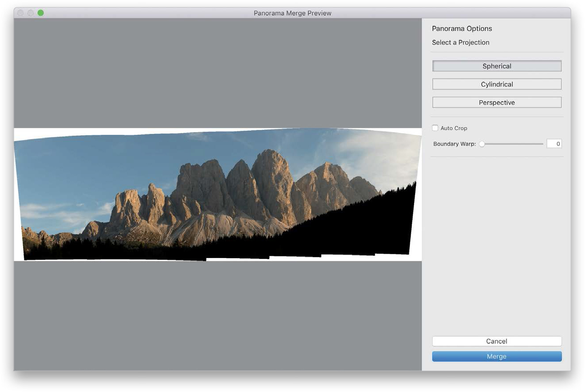Switch to Perspective projection
The width and height of the screenshot is (585, 392).
pos(497,102)
